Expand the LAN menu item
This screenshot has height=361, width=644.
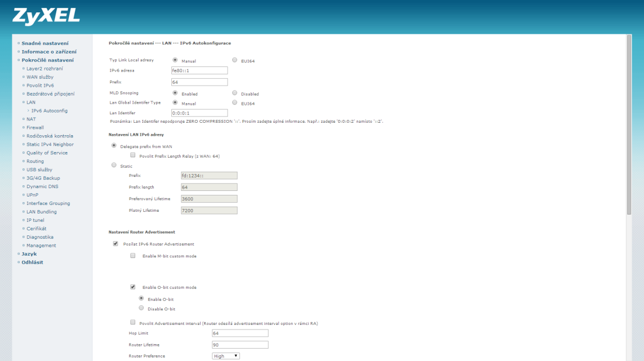tap(31, 102)
